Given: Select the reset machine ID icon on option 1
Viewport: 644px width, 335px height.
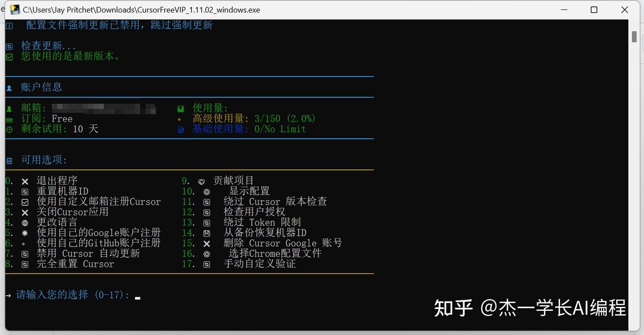Looking at the screenshot, I should (25, 191).
